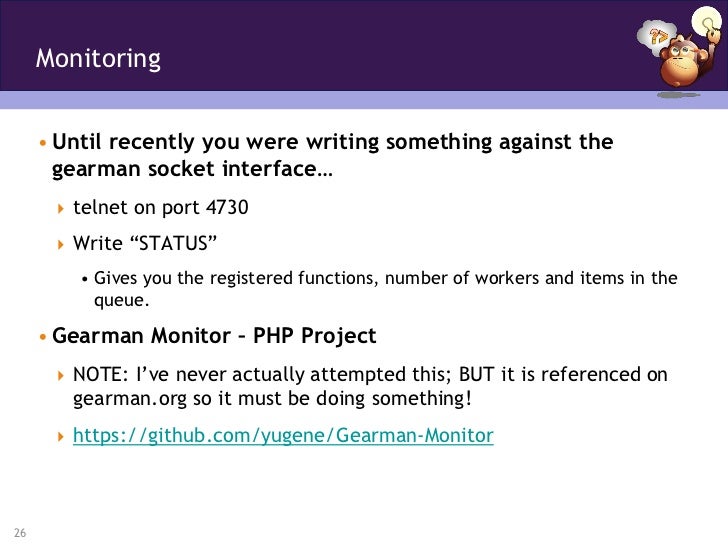Click the gearman.org reference text
Viewport: 728px width, 546px height.
(118, 400)
